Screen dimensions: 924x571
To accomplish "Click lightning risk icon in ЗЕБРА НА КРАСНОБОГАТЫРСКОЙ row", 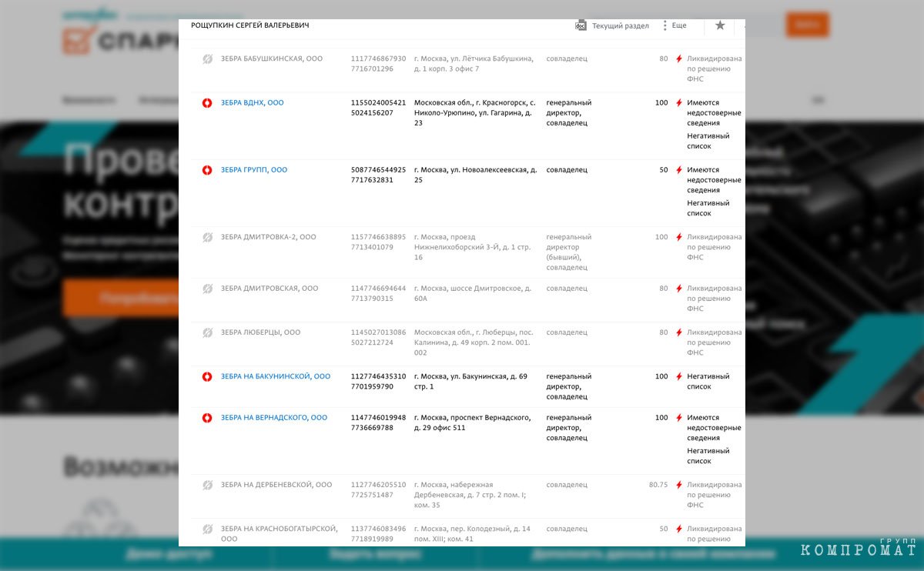I will pos(678,529).
